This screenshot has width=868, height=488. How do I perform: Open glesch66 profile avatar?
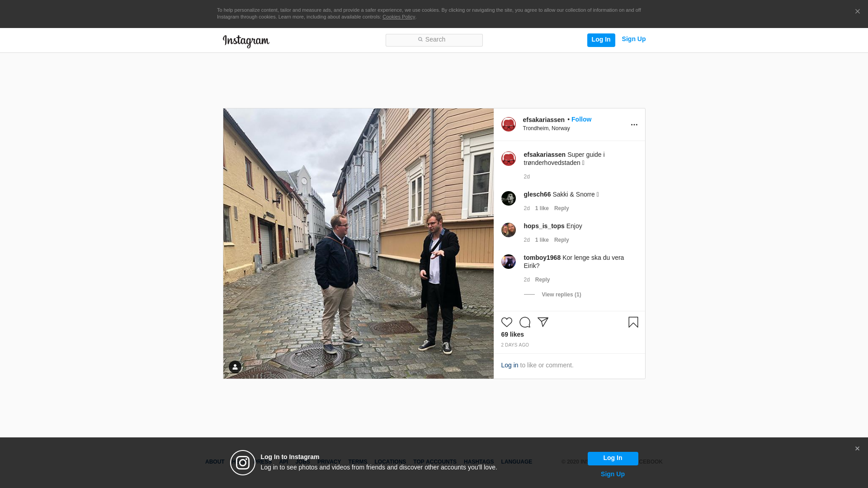click(509, 198)
